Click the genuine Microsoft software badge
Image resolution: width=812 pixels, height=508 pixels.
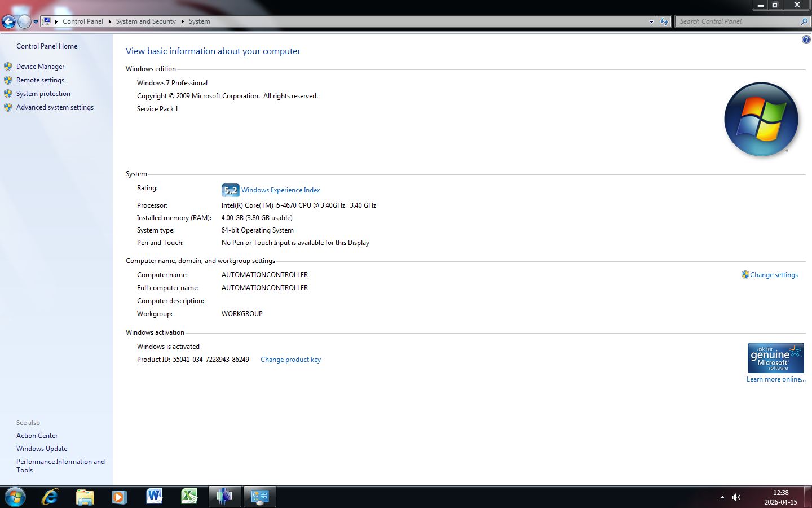tap(775, 358)
